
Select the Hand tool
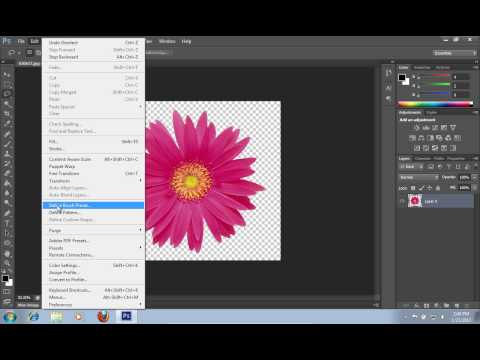click(7, 254)
